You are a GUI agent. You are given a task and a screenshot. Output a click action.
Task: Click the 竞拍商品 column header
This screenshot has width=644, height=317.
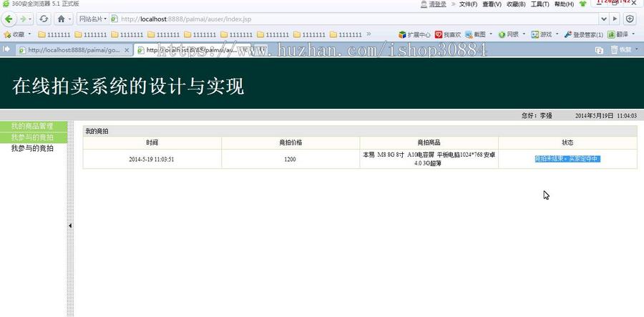pos(429,142)
